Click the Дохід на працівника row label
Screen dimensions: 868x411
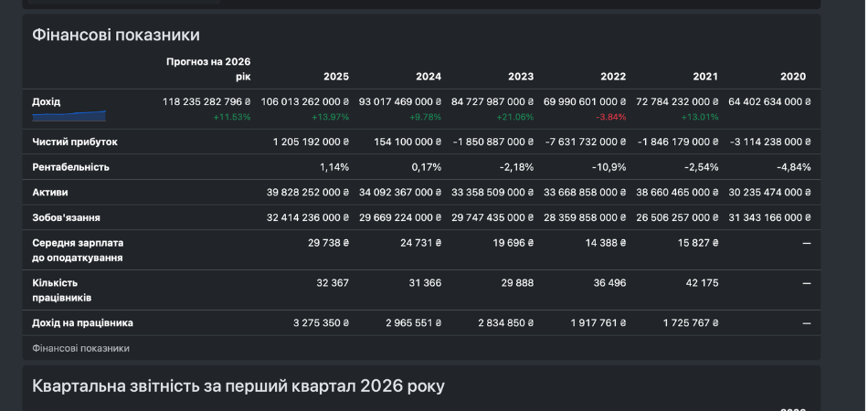tap(82, 323)
